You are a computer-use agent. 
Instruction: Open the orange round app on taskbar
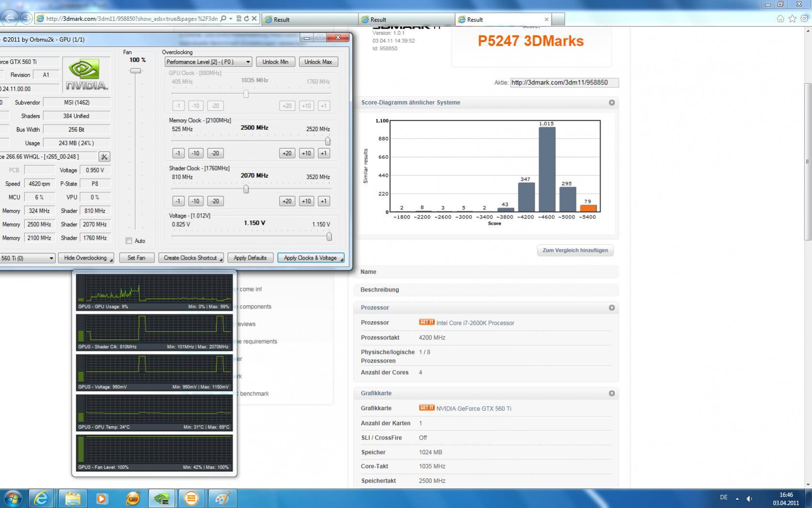click(x=192, y=498)
